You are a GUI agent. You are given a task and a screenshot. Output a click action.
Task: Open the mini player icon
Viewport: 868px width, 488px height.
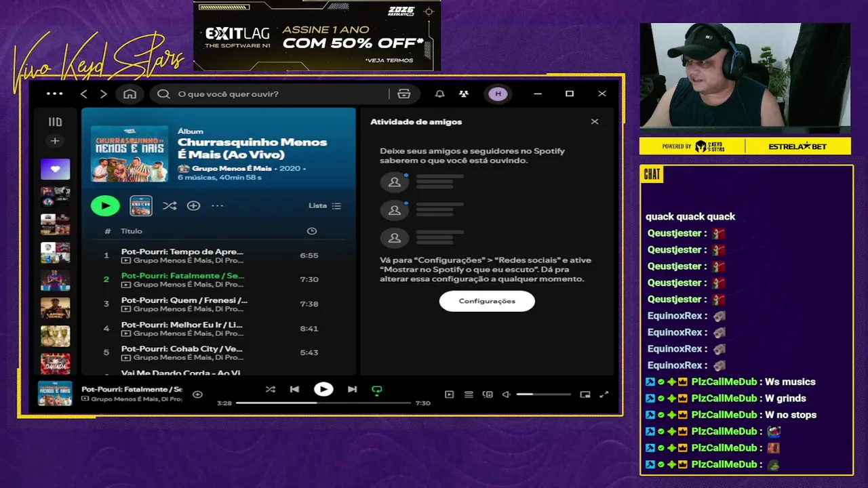[585, 394]
